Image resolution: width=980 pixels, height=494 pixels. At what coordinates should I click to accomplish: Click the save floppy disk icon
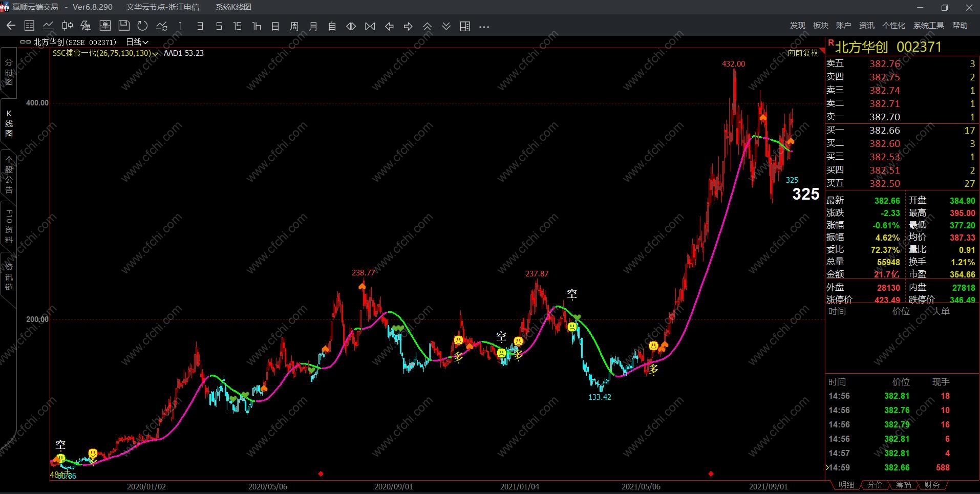(124, 26)
